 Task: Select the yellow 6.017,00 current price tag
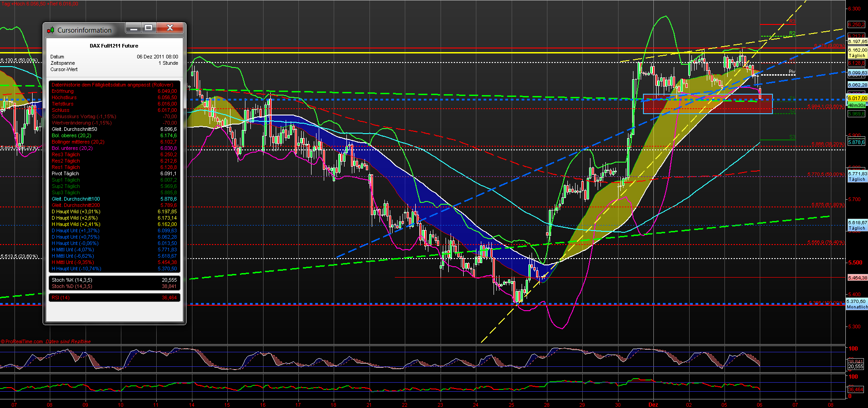pyautogui.click(x=857, y=98)
